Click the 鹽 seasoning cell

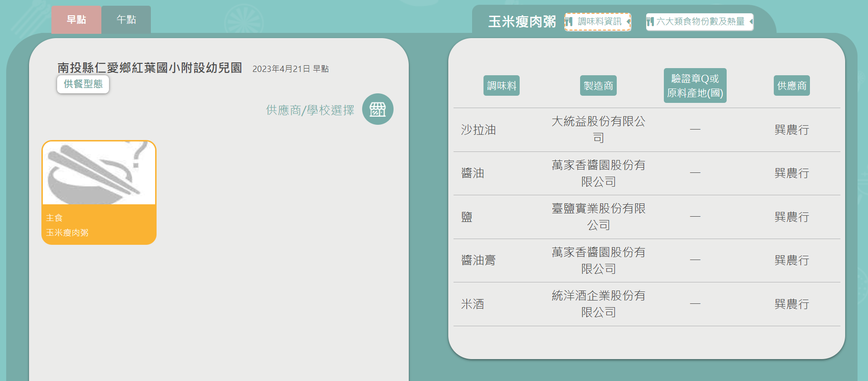[467, 217]
